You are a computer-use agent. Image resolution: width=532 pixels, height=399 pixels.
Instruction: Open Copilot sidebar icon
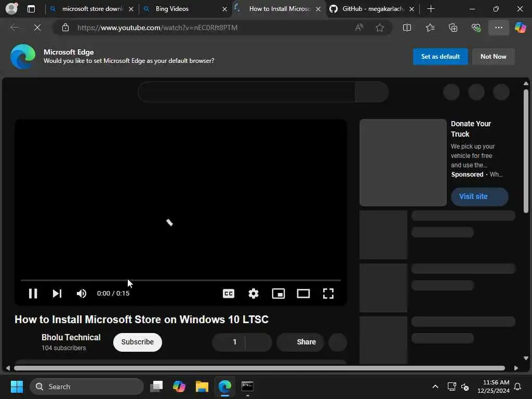521,28
